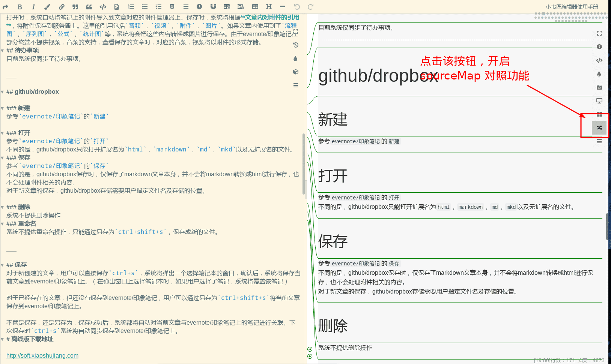Collapse the '### 打开' fold arrow
The image size is (611, 364).
point(2,133)
